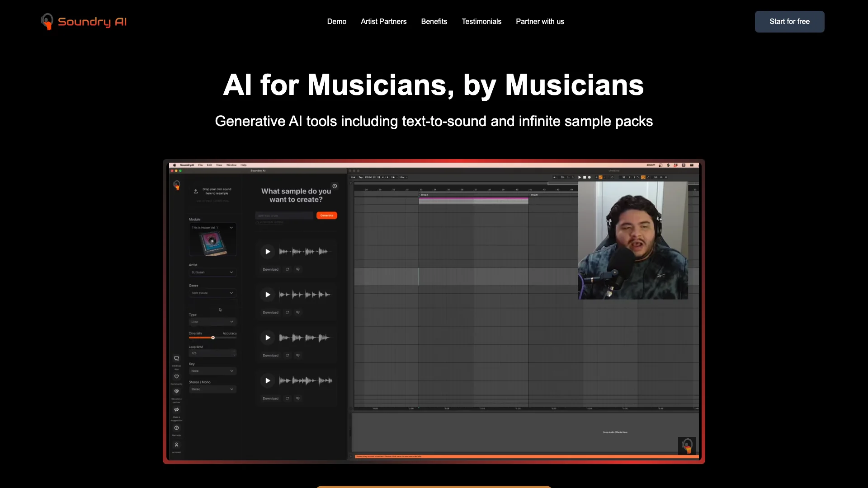Open Community heart icon in sidebar

tap(177, 376)
